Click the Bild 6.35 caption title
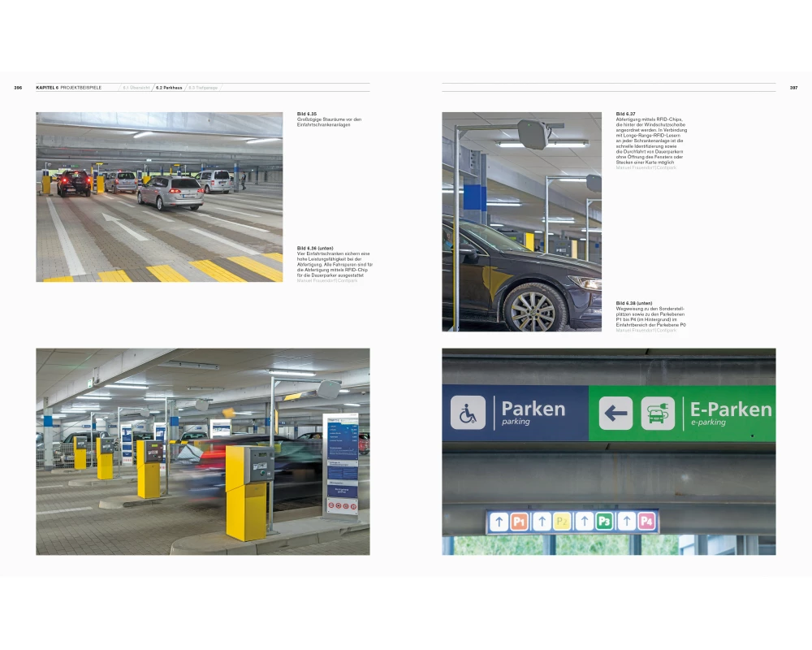The width and height of the screenshot is (812, 650). pos(307,115)
